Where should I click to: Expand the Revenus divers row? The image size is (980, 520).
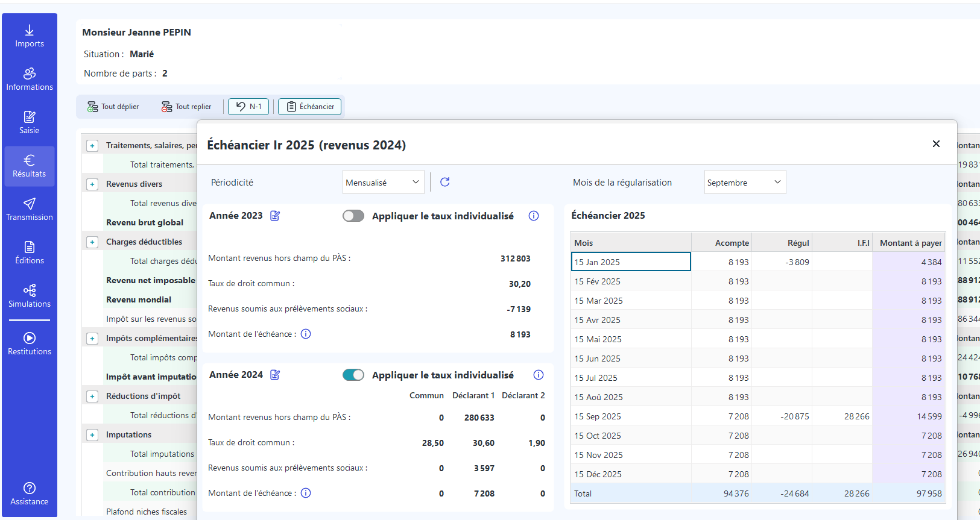(92, 184)
